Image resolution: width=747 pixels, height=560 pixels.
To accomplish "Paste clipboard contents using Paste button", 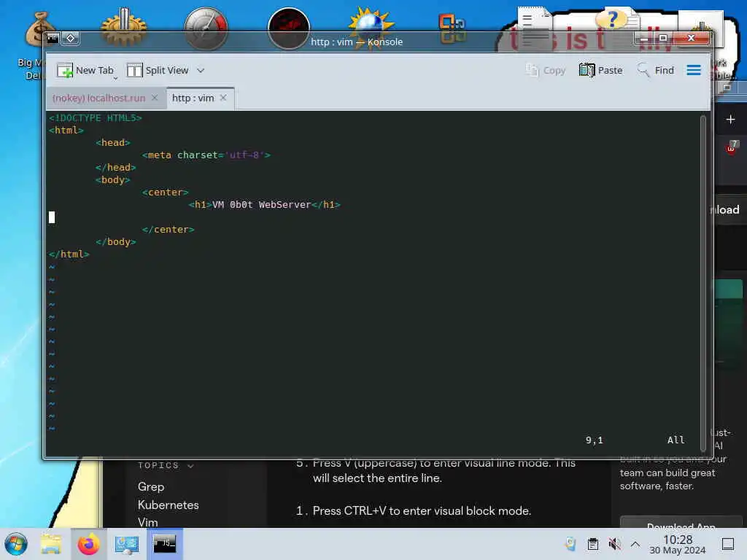I will pyautogui.click(x=601, y=71).
